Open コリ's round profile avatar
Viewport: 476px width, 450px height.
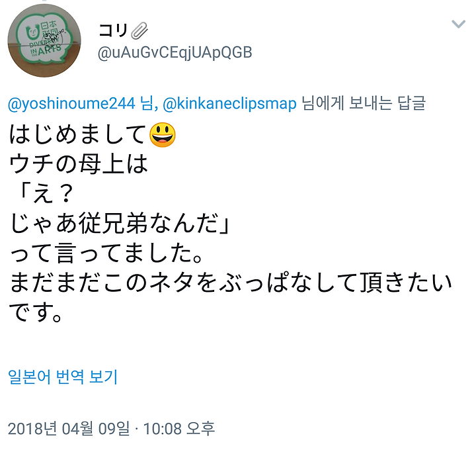(44, 40)
